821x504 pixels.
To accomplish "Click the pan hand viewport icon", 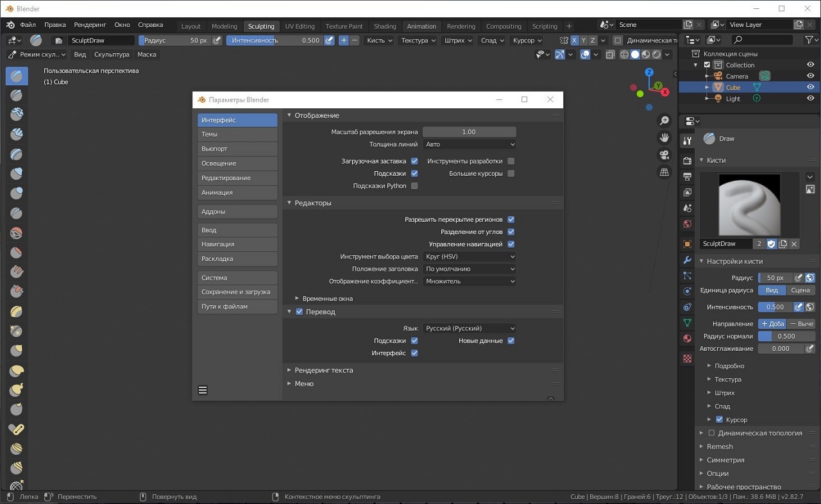I will [664, 138].
